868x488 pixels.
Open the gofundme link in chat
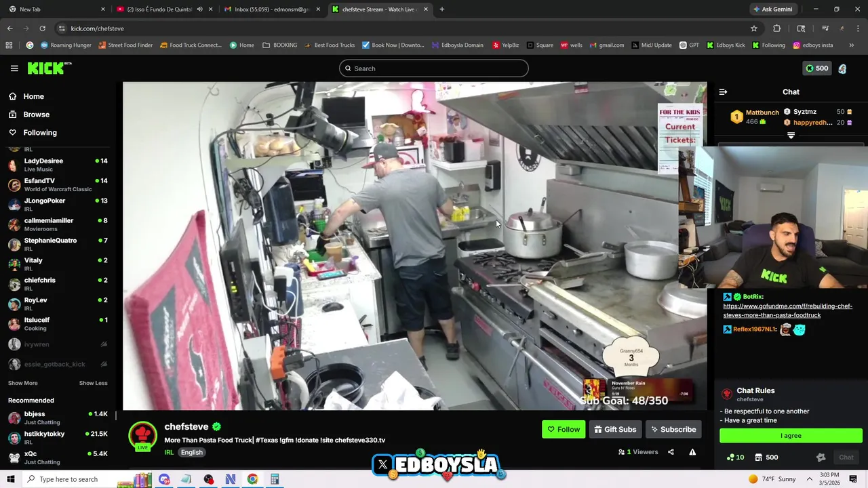(787, 310)
